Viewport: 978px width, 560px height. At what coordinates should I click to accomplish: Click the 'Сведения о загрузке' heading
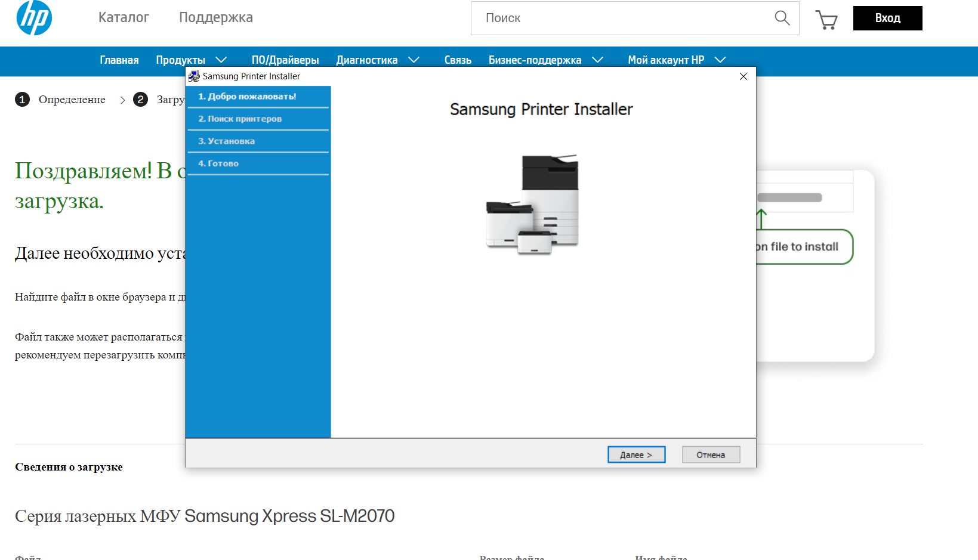click(x=69, y=467)
